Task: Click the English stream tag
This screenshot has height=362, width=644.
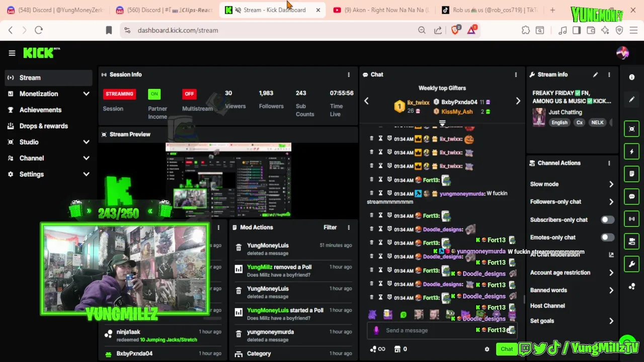Action: (x=559, y=123)
